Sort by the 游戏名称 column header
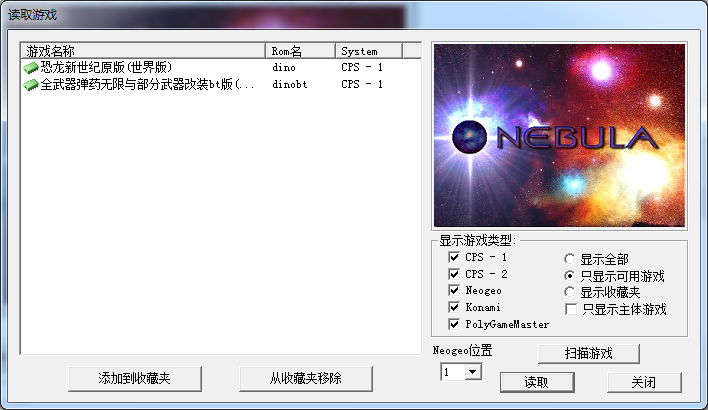The width and height of the screenshot is (708, 410). [143, 51]
